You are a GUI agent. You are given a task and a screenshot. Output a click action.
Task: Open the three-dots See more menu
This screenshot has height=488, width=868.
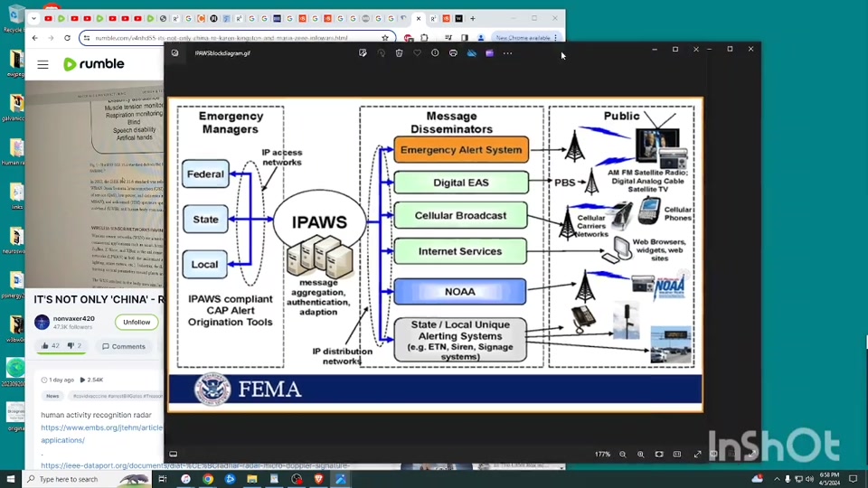[507, 53]
